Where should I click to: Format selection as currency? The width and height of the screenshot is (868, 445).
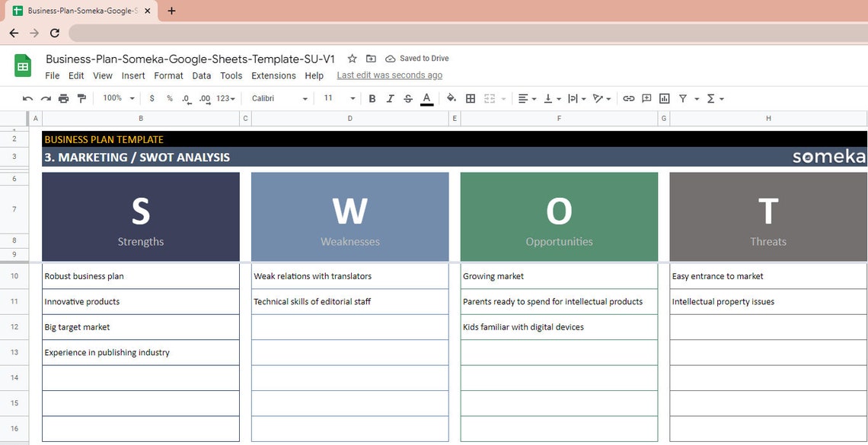point(151,98)
